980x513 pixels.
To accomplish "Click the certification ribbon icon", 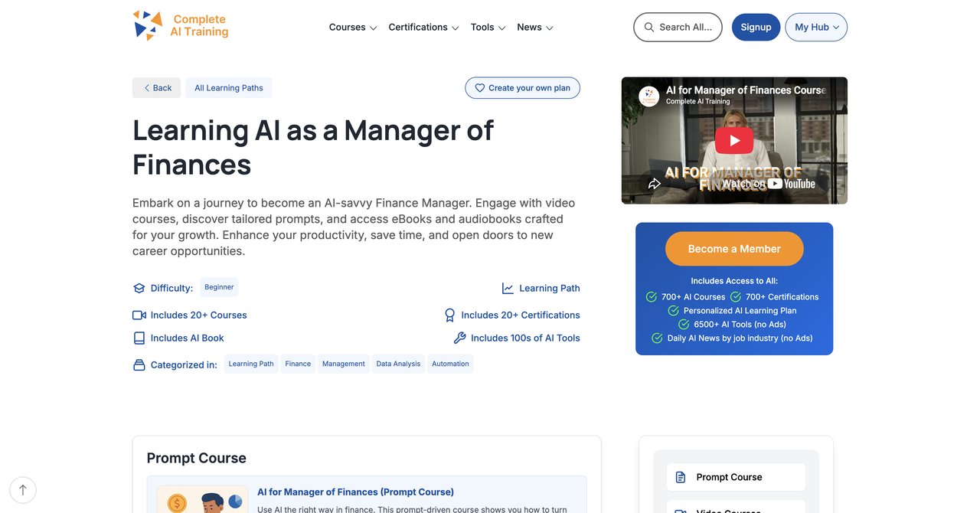I will coord(450,315).
